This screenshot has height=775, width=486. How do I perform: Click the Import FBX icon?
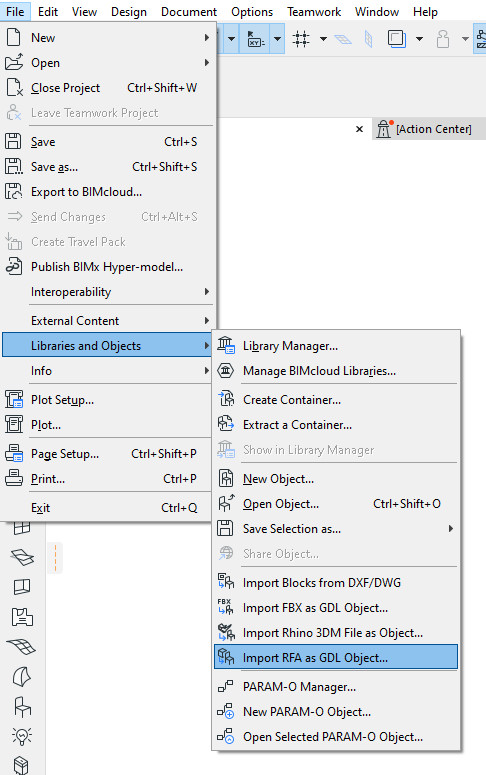pos(225,606)
